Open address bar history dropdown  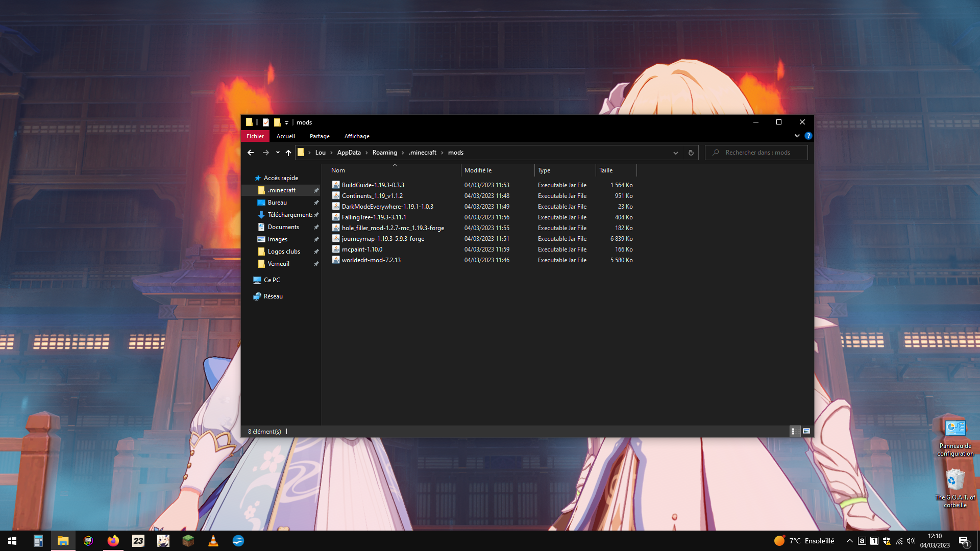[675, 153]
